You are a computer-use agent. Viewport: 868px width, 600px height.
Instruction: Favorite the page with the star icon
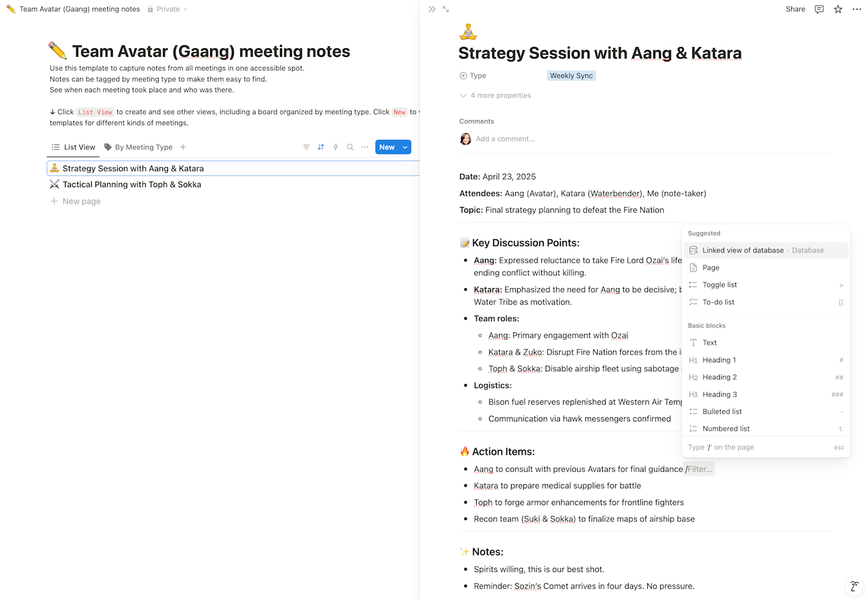click(x=838, y=9)
